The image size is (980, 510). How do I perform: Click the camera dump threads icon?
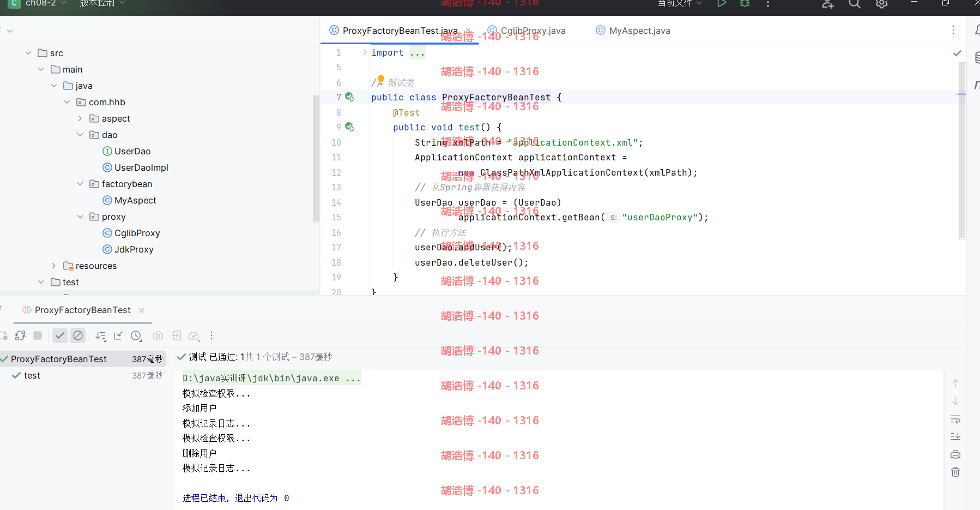tap(158, 335)
